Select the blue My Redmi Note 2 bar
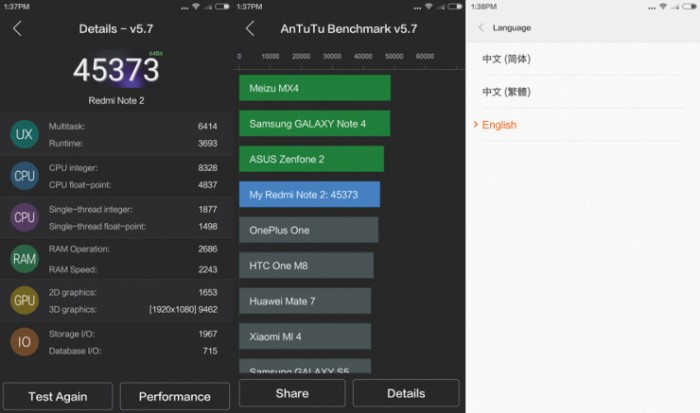700x413 pixels. tap(309, 195)
